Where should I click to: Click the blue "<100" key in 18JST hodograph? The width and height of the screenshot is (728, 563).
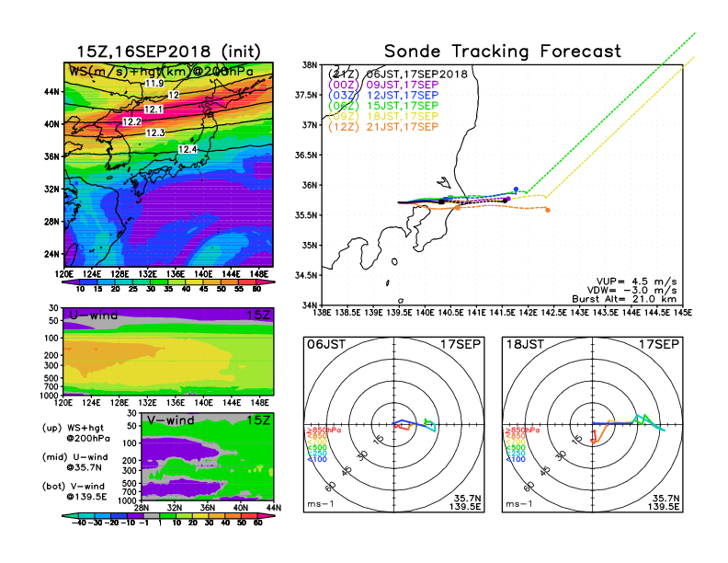(x=516, y=459)
